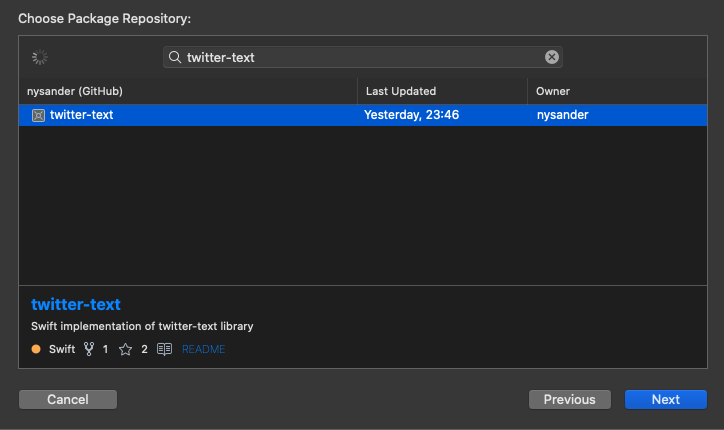Image resolution: width=724 pixels, height=430 pixels.
Task: Open the README link
Action: (x=203, y=349)
